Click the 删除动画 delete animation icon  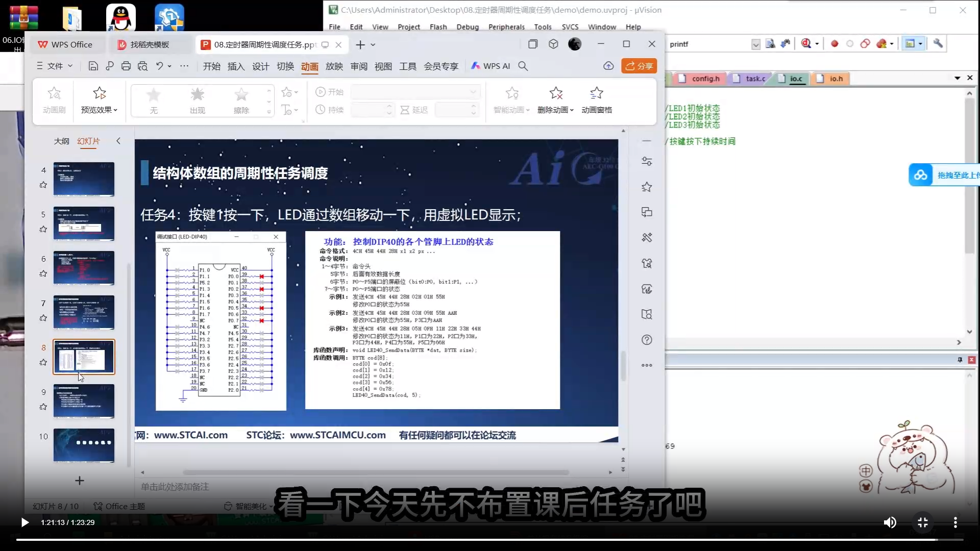click(x=556, y=93)
